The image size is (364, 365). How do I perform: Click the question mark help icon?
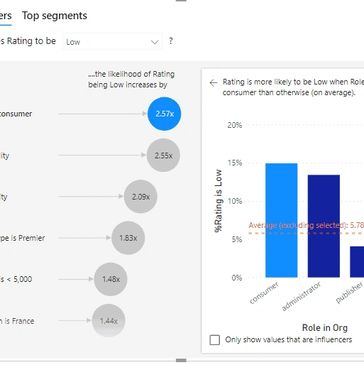click(x=171, y=41)
